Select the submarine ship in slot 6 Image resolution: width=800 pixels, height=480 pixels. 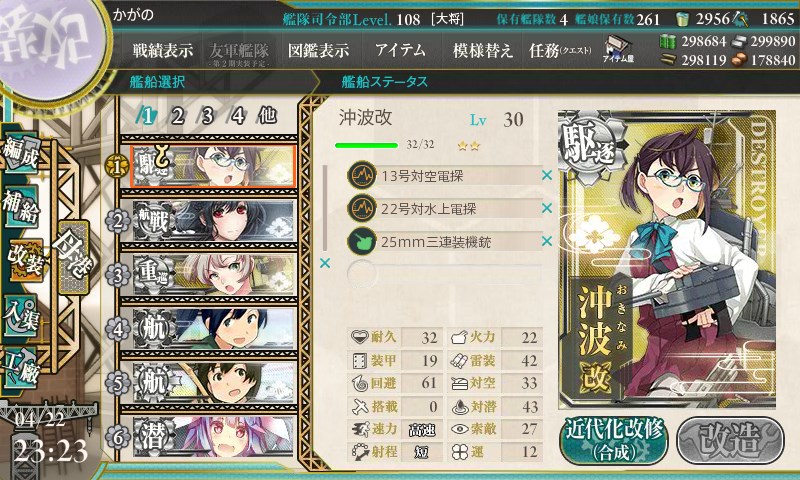click(x=213, y=437)
